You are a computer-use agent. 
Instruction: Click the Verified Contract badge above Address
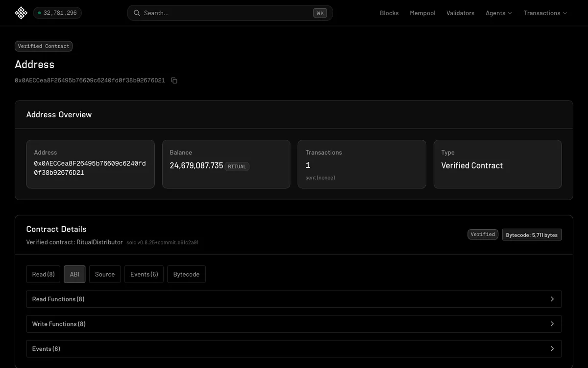(x=44, y=46)
